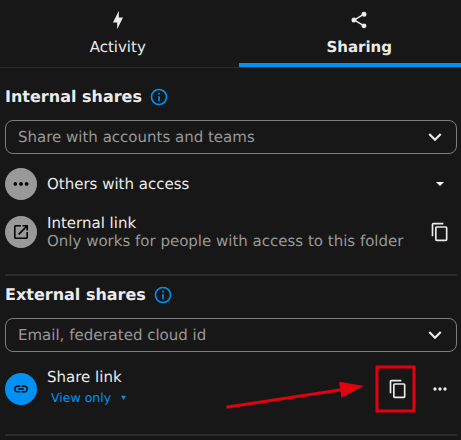Click the blue Share link chain icon

(21, 389)
